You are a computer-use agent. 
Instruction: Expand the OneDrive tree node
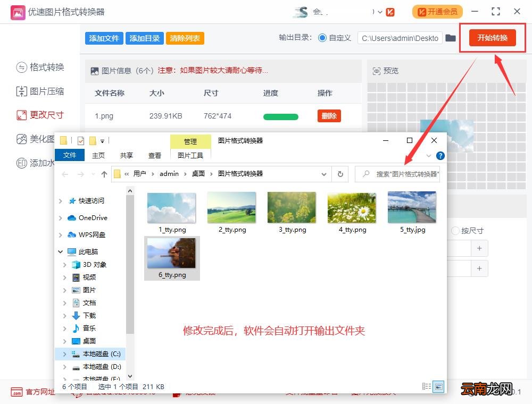click(x=61, y=218)
